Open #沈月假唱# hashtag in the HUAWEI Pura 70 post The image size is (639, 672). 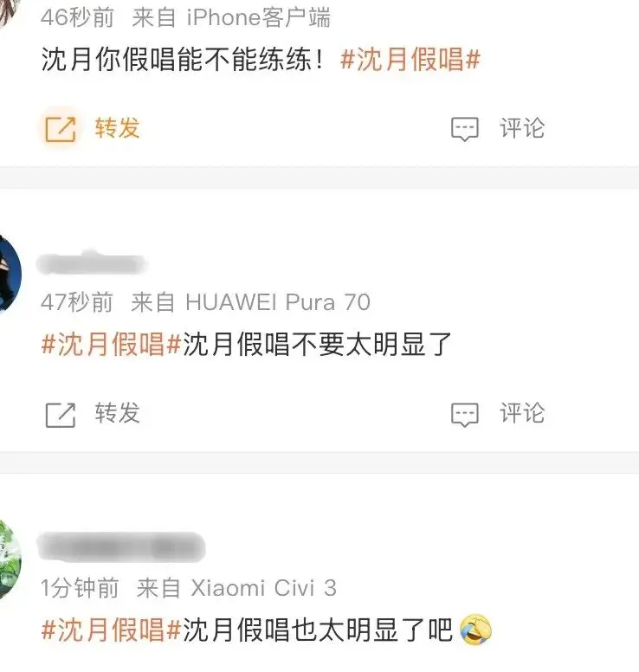point(112,344)
